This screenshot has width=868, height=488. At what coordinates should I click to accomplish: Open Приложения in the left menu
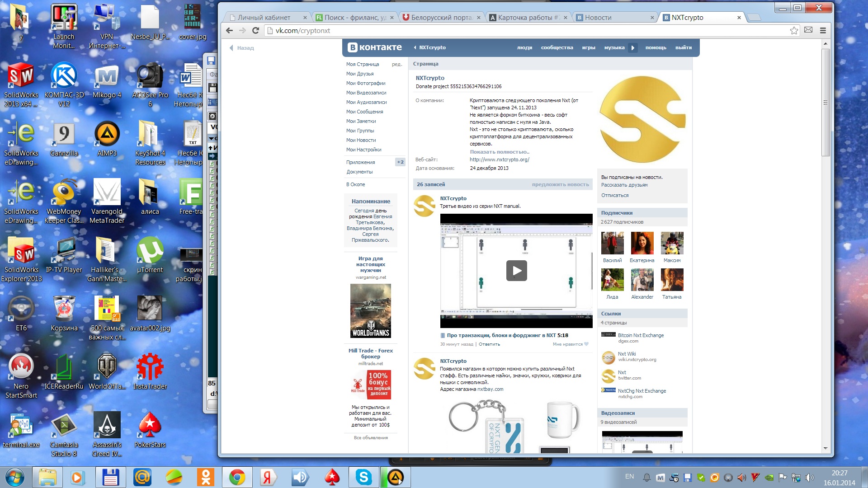360,162
